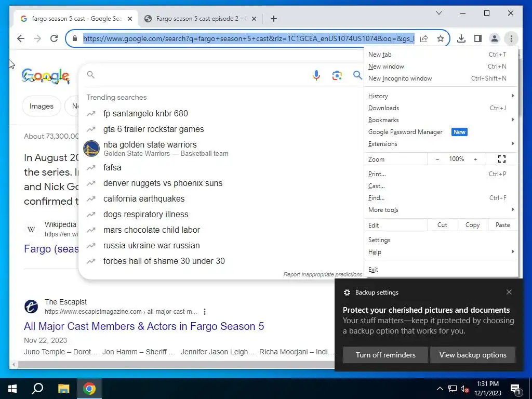
Task: Click Paste in the Edit row
Action: click(x=502, y=225)
